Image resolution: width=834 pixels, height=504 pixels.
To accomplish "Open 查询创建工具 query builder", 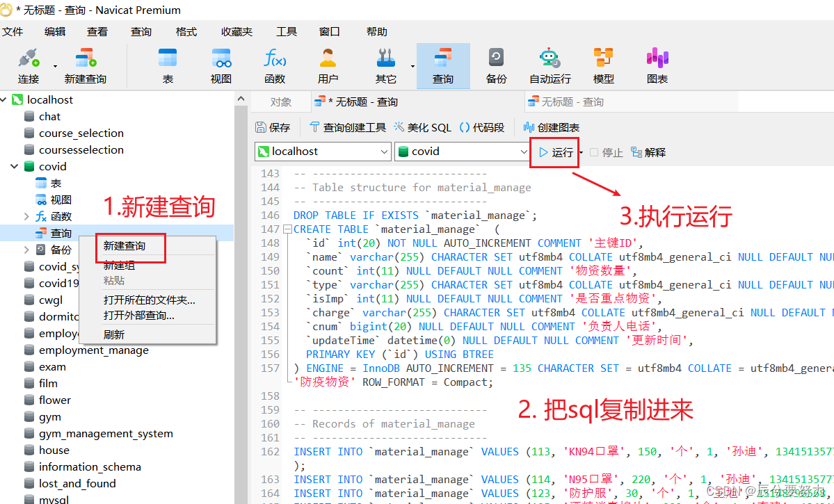I will (x=348, y=128).
